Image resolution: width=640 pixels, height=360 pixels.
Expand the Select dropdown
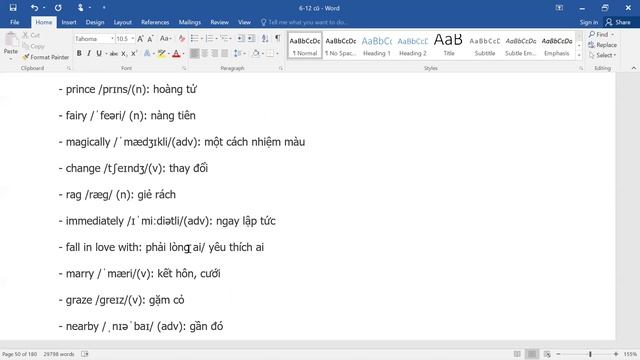pos(602,55)
